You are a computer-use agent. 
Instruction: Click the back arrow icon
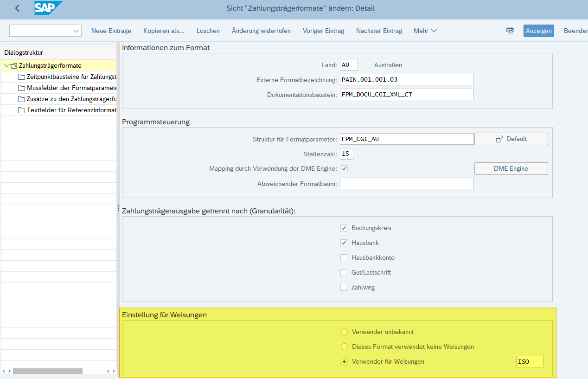[x=18, y=8]
